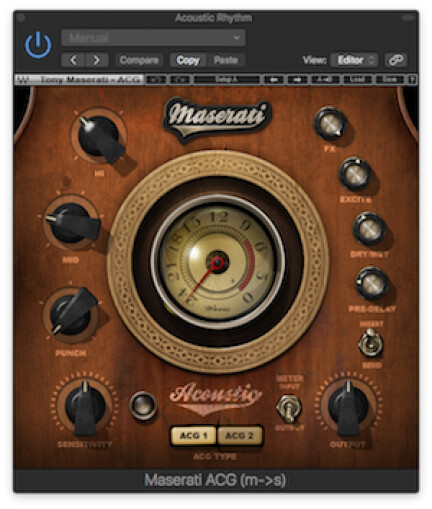
Task: Click the Compare button
Action: pyautogui.click(x=139, y=60)
